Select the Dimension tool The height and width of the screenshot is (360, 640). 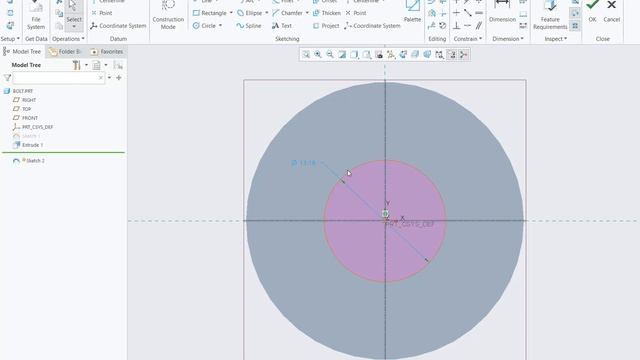(502, 12)
